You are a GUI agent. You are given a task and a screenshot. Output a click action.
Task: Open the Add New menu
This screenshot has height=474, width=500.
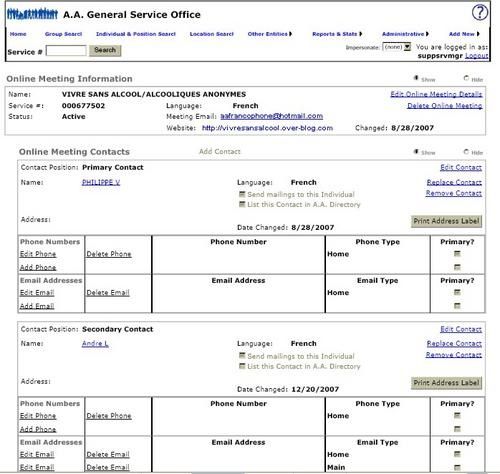[x=464, y=34]
